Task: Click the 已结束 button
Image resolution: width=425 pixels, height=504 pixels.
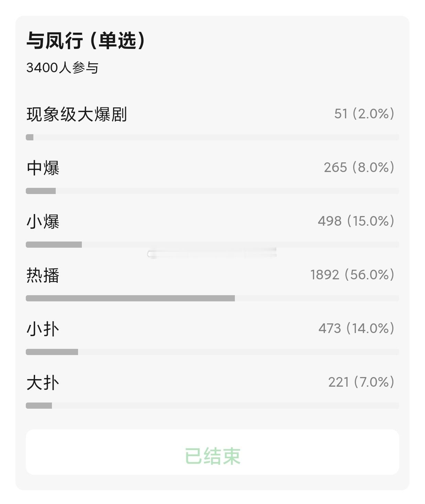Action: [x=212, y=452]
